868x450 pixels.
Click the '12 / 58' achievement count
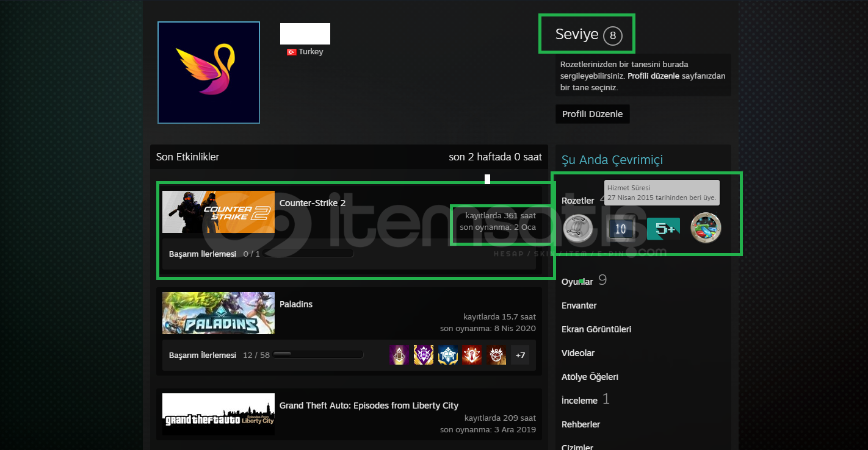click(x=256, y=355)
